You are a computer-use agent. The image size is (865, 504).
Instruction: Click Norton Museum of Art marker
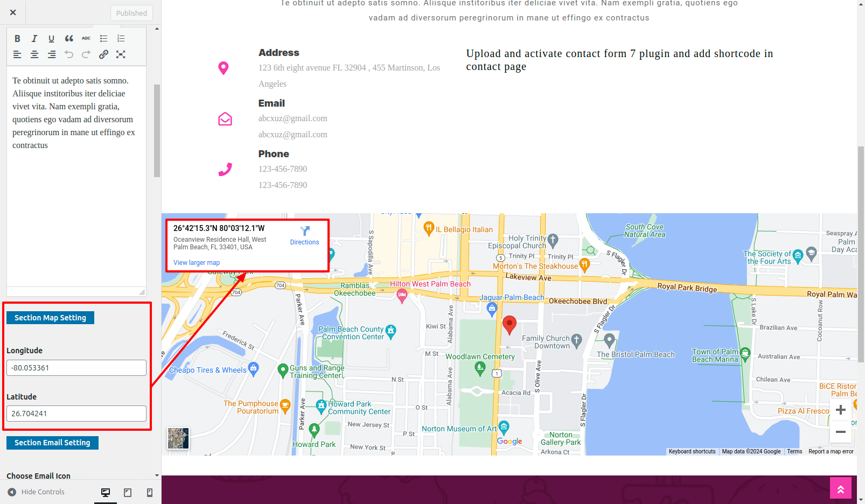[504, 428]
